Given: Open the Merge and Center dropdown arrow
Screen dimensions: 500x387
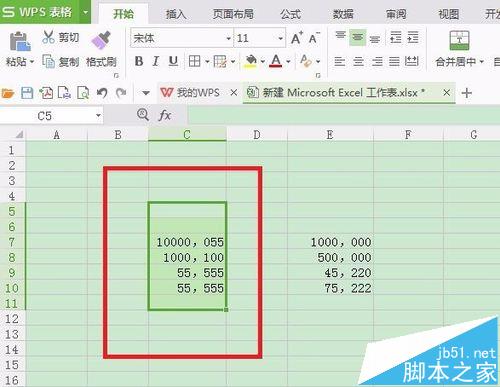Looking at the screenshot, I should click(481, 62).
